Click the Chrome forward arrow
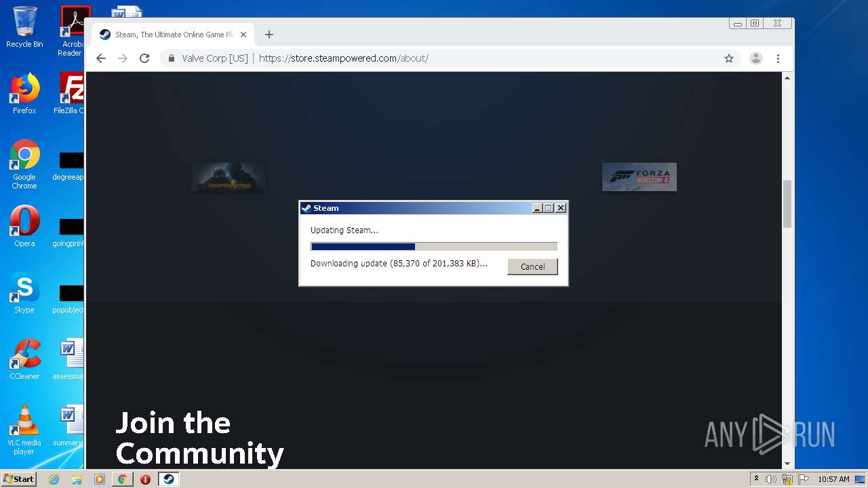 click(x=123, y=58)
